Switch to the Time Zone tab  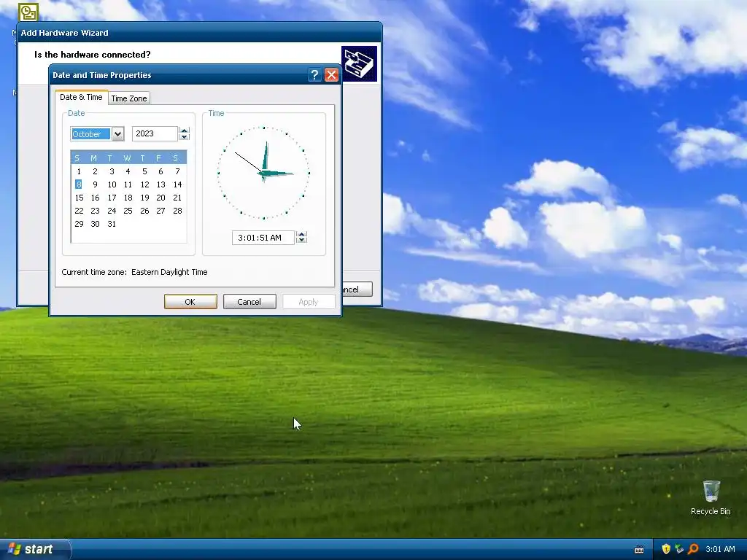129,98
